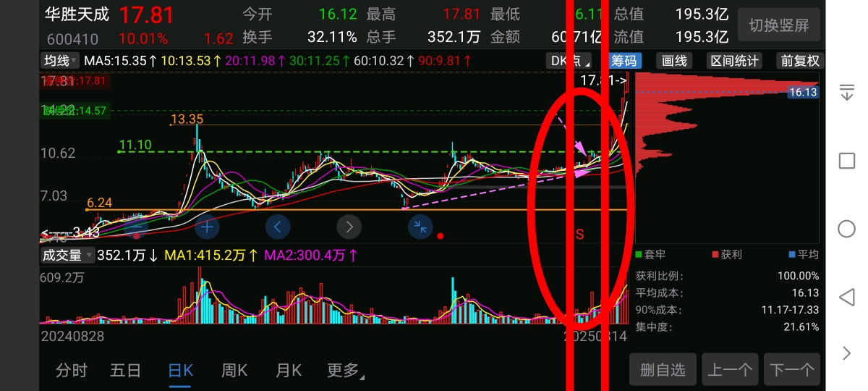The width and height of the screenshot is (868, 391).
Task: Tap the Android back triangle button
Action: [x=846, y=298]
